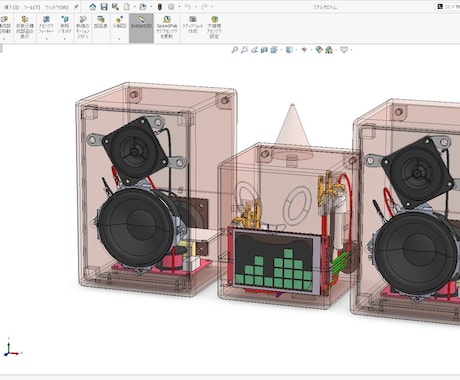
Task: Click Apply Scene icon
Action: click(329, 50)
